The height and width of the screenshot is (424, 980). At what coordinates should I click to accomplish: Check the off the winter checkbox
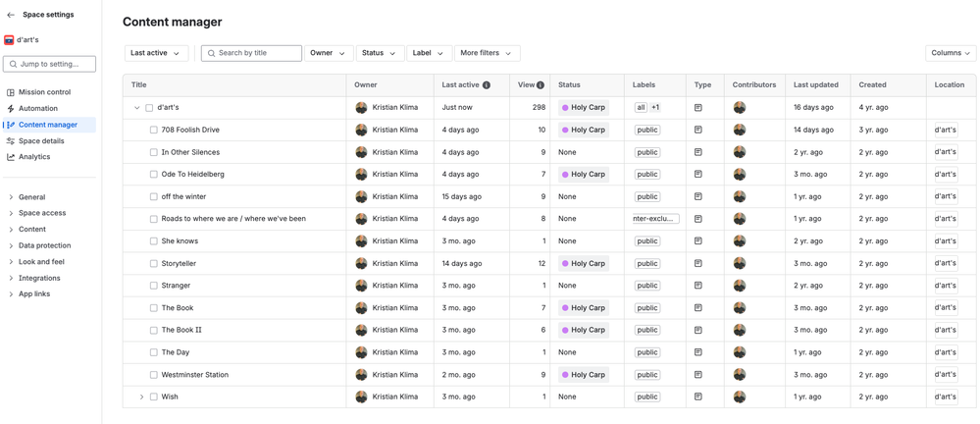(x=154, y=197)
